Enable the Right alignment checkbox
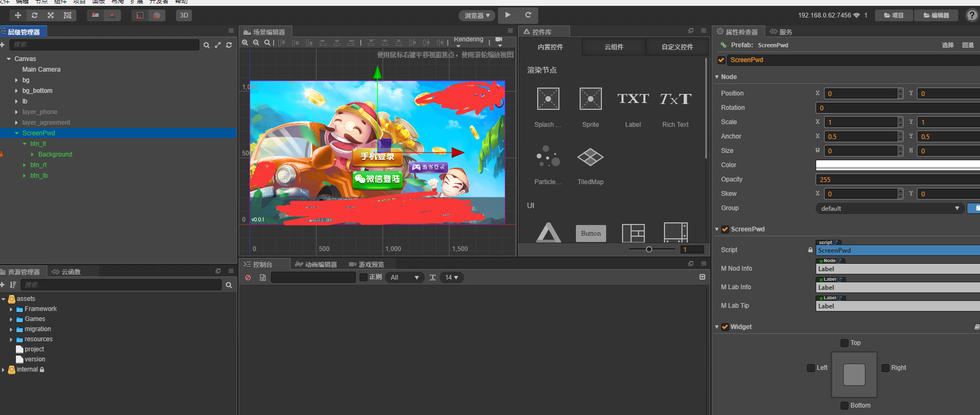Image resolution: width=980 pixels, height=415 pixels. coord(885,368)
